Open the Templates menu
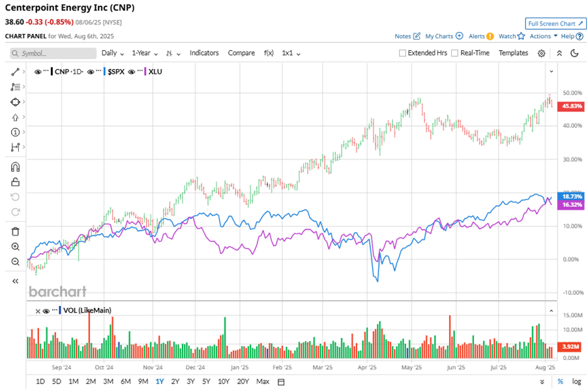The width and height of the screenshot is (588, 392). coord(513,53)
